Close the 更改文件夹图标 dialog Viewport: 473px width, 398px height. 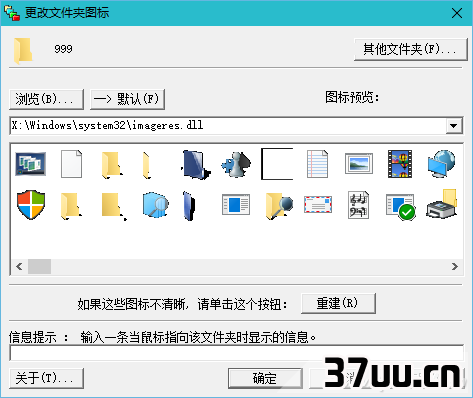[x=457, y=13]
